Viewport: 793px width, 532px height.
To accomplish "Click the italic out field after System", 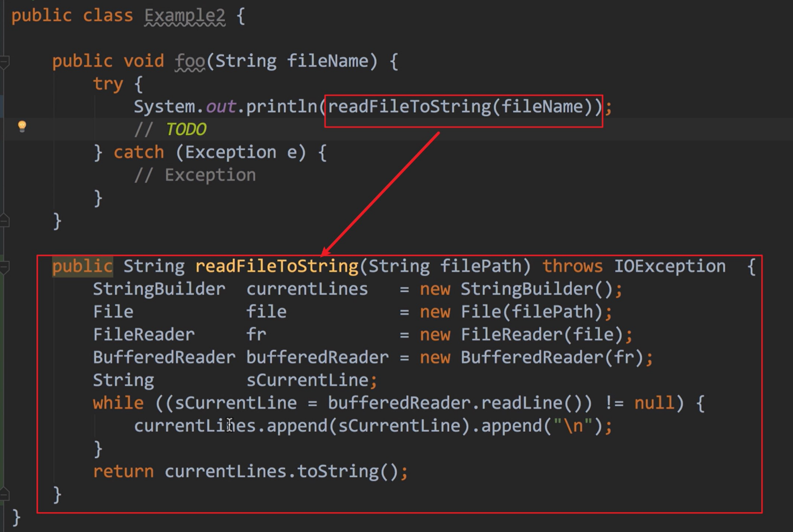I will click(220, 107).
